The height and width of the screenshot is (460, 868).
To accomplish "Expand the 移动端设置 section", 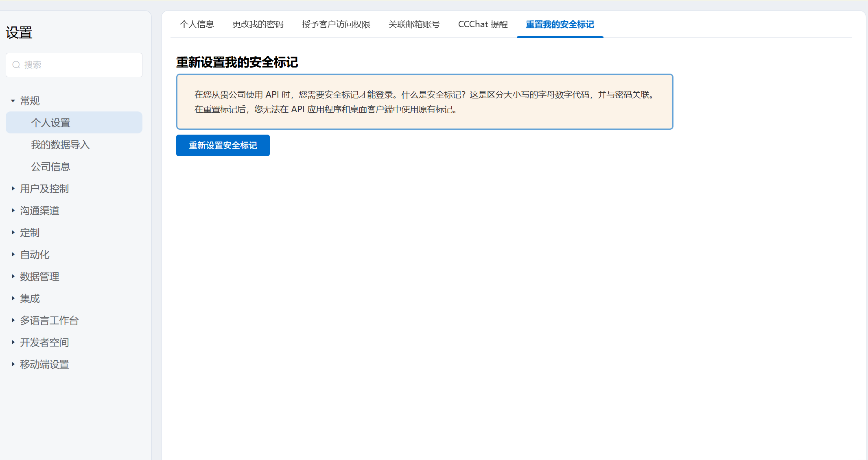I will (x=44, y=364).
